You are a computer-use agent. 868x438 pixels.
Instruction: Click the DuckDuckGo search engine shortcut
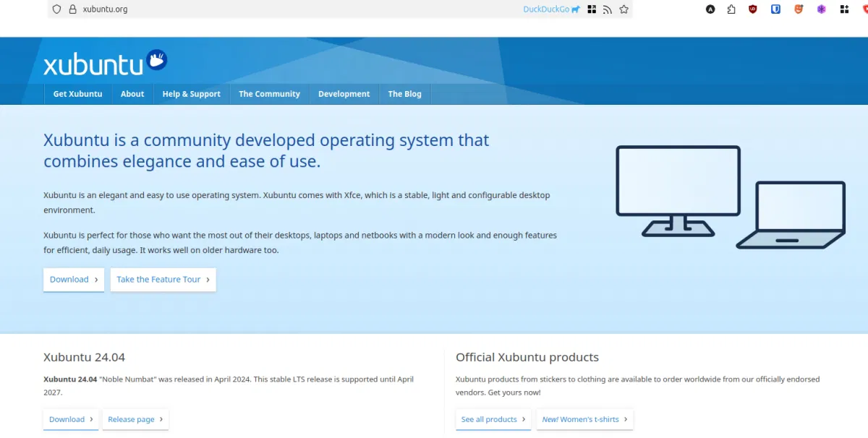[x=551, y=9]
